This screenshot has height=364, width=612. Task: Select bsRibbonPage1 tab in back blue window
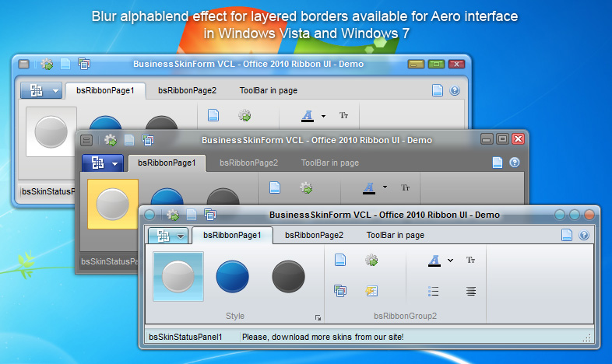click(x=105, y=90)
